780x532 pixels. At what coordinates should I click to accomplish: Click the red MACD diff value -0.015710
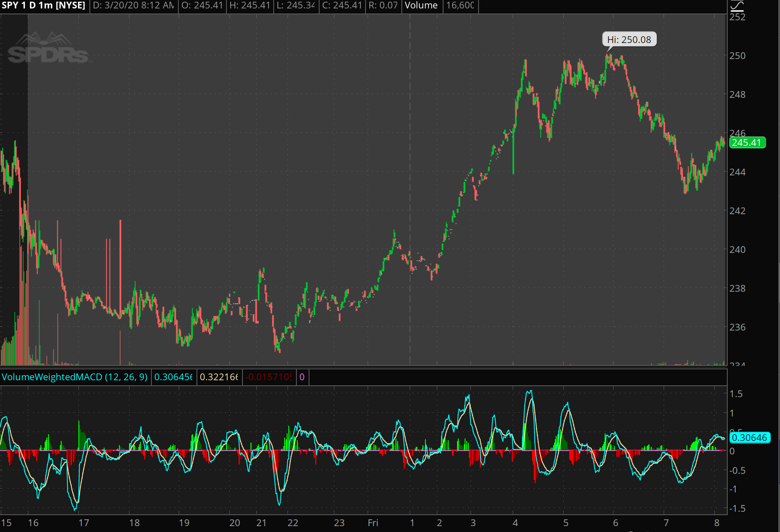pyautogui.click(x=269, y=377)
